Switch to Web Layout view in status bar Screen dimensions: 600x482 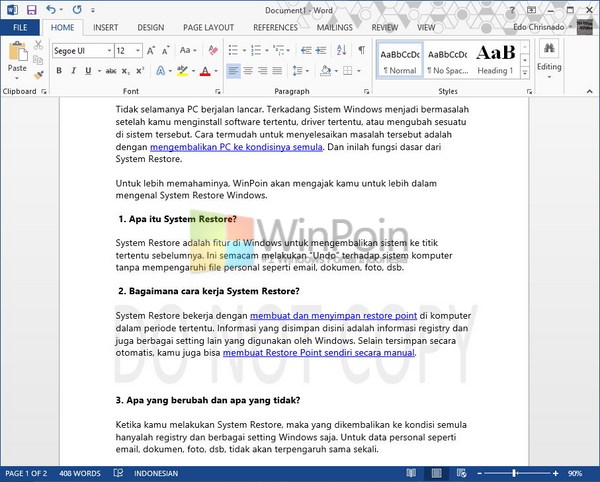(x=462, y=473)
